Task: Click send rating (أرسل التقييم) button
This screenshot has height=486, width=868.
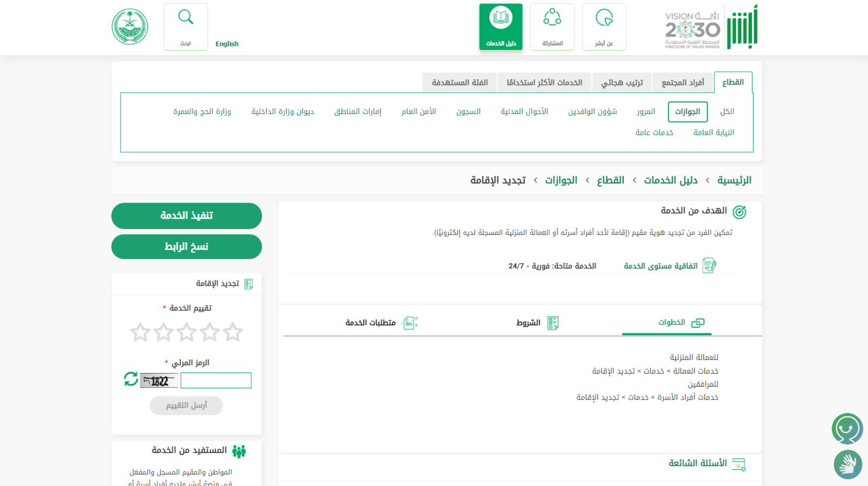Action: click(x=186, y=406)
